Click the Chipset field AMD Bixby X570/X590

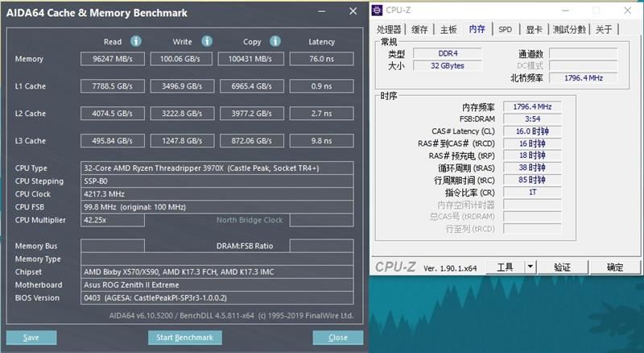(217, 272)
